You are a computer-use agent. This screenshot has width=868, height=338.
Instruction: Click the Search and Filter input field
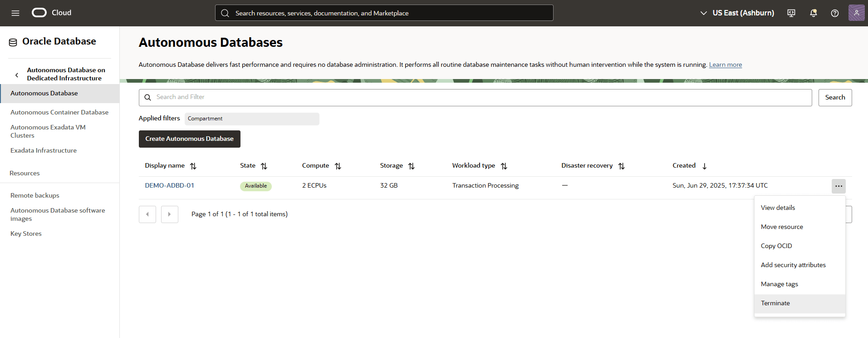tap(475, 98)
